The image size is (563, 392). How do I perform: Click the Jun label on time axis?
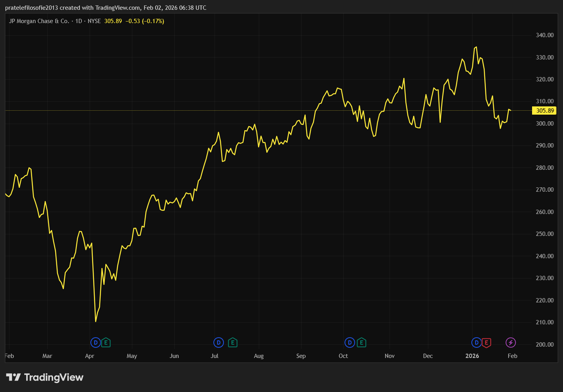[174, 356]
